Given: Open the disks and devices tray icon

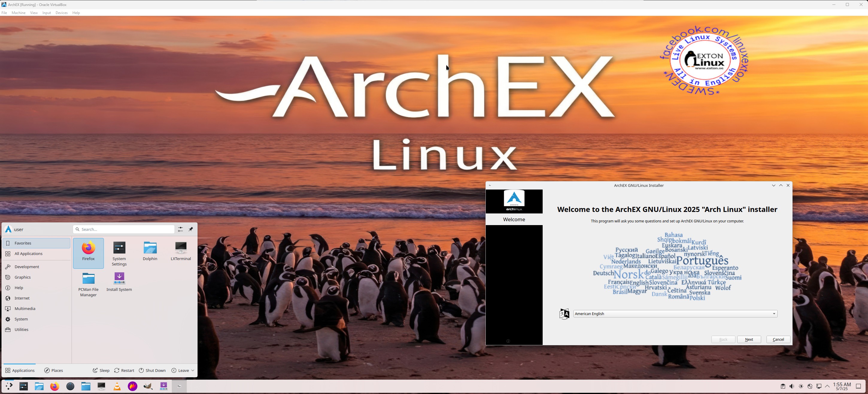Looking at the screenshot, I should 810,386.
